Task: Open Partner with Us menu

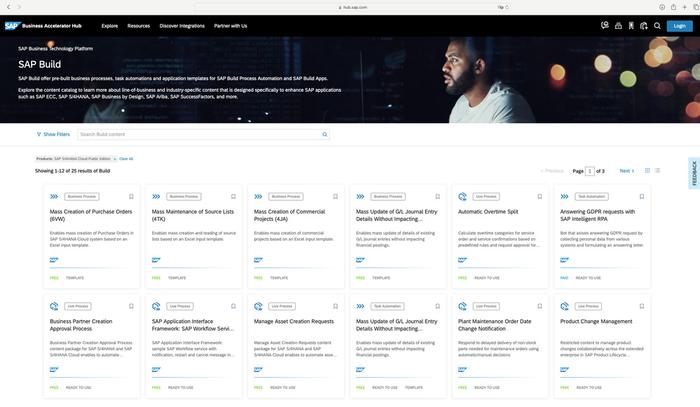Action: pos(230,26)
